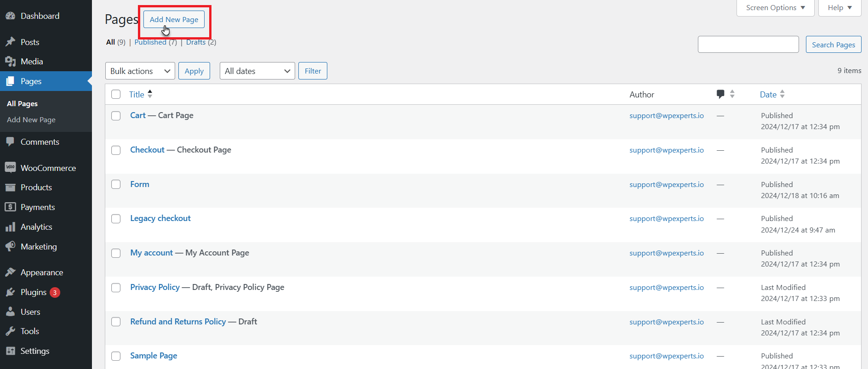Select the Cart page checkbox

click(x=116, y=116)
